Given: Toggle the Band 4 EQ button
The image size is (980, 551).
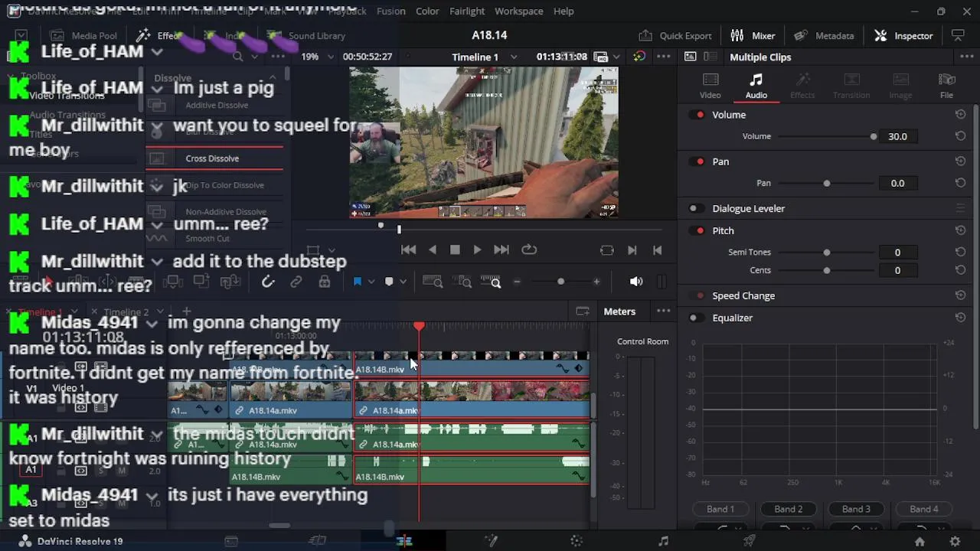Looking at the screenshot, I should tap(924, 509).
